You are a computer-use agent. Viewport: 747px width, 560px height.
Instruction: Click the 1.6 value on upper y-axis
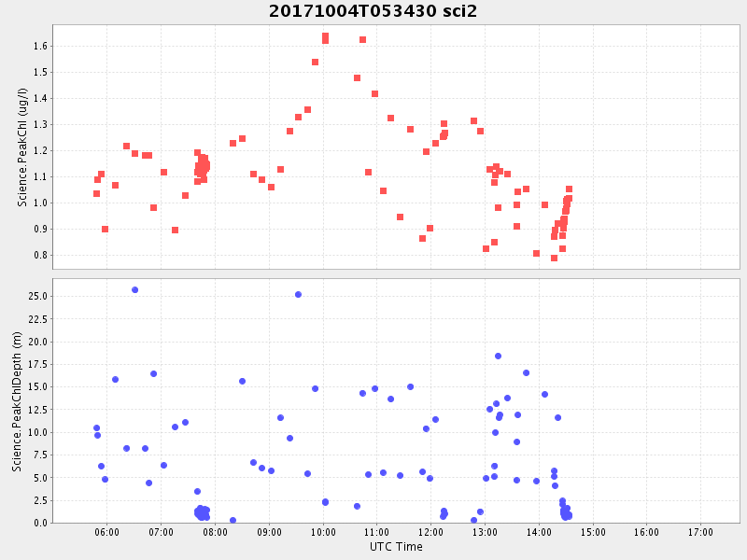pos(39,46)
